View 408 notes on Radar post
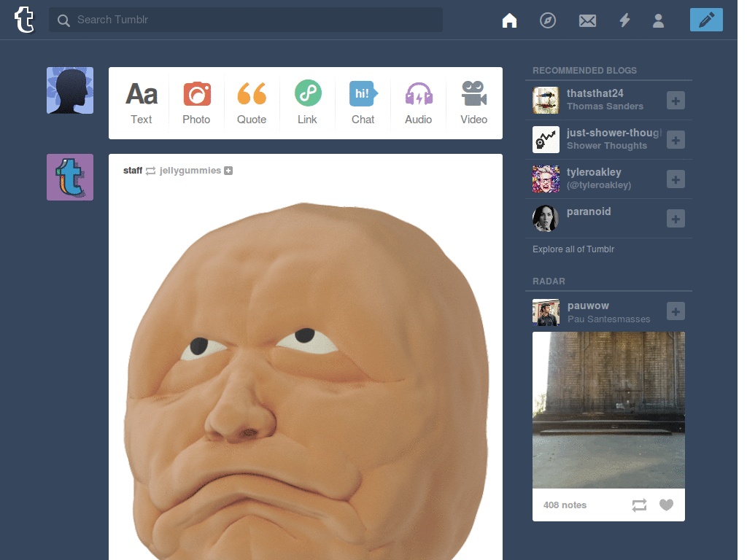Image resolution: width=747 pixels, height=560 pixels. [565, 505]
